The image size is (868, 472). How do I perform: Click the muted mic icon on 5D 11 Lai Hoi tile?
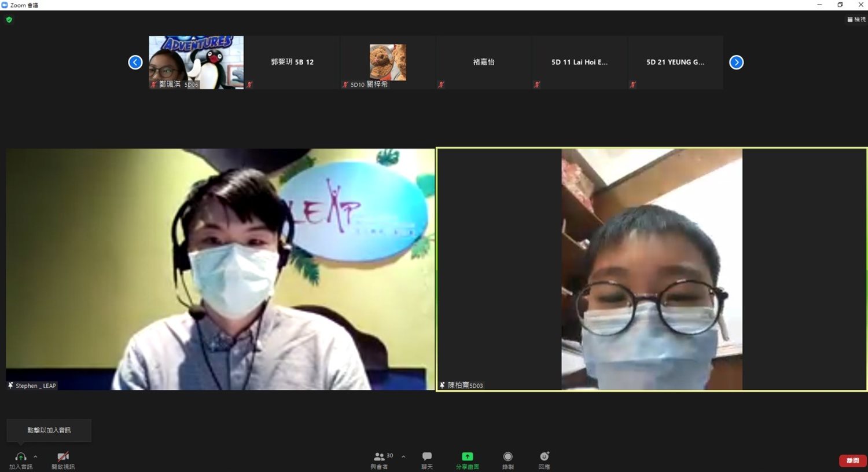537,85
